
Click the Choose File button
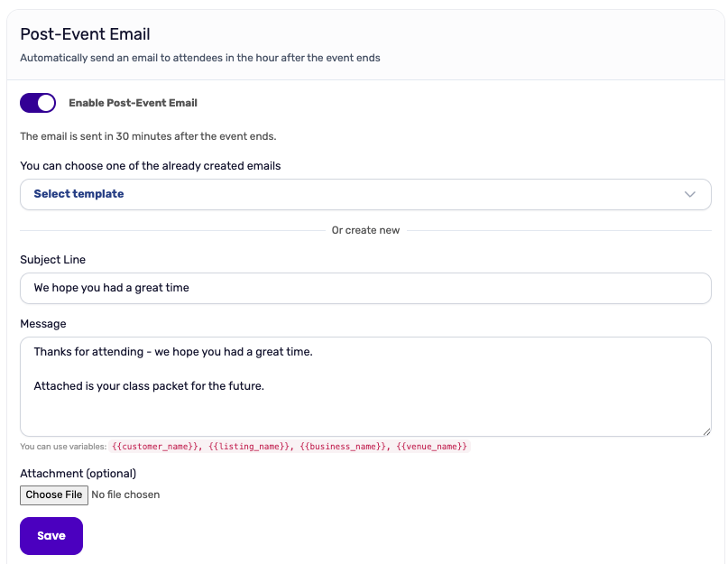pyautogui.click(x=54, y=495)
